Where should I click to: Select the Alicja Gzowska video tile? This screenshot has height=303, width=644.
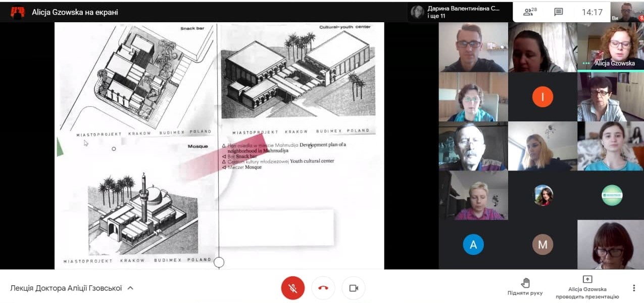[x=610, y=47]
